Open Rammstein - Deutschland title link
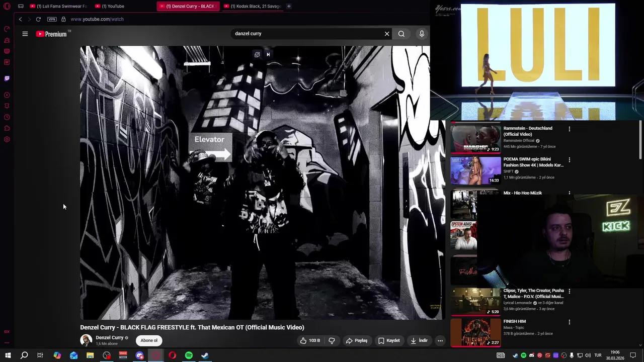 click(528, 131)
